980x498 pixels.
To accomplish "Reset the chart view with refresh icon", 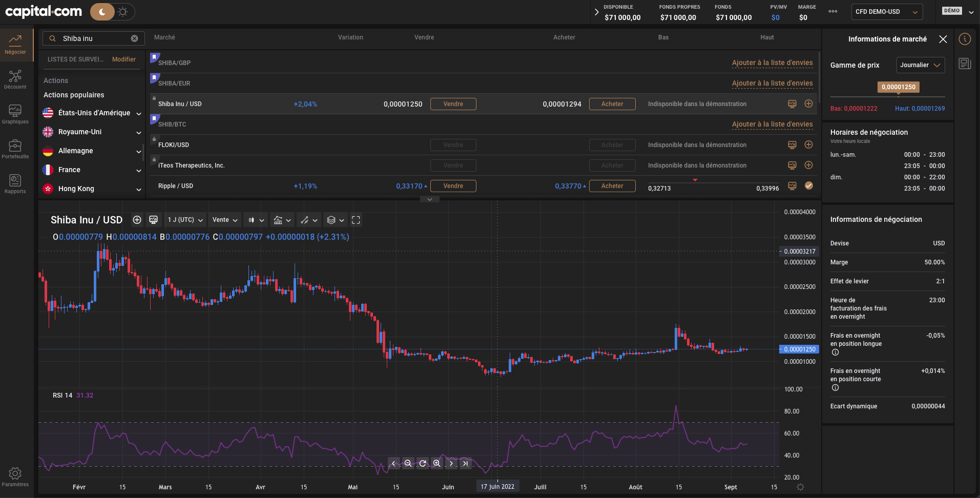I will point(423,463).
